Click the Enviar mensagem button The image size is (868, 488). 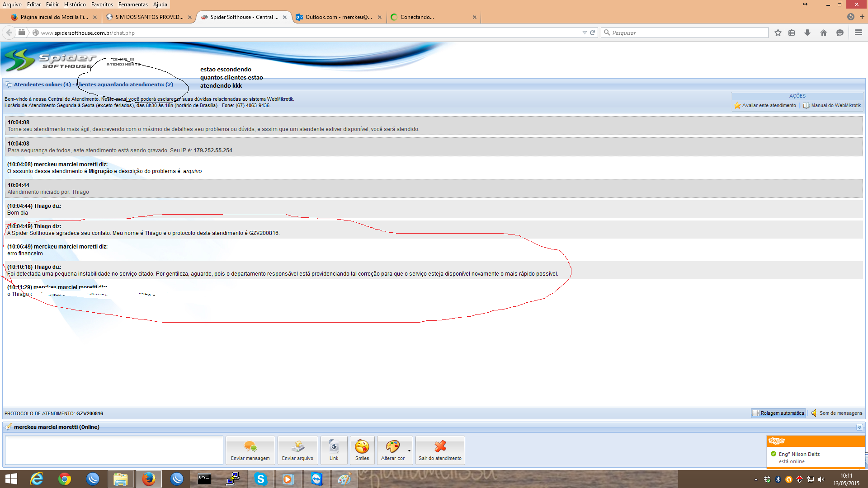tap(250, 450)
